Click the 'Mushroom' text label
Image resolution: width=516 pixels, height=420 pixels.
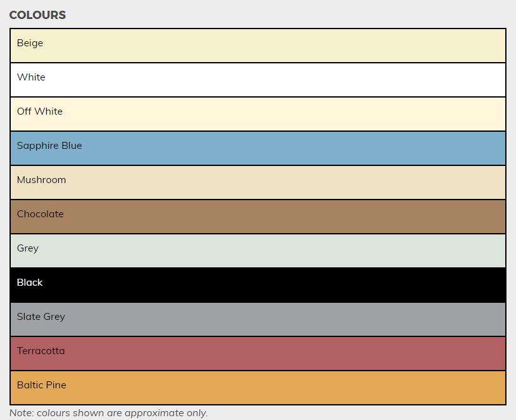click(x=42, y=180)
